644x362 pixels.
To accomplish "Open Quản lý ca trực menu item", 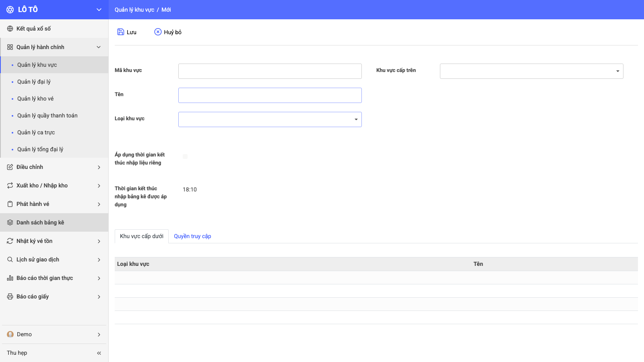I will click(54, 132).
